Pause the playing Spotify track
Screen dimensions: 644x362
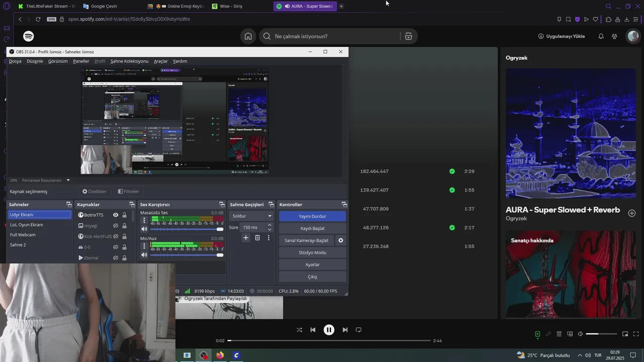point(329,330)
